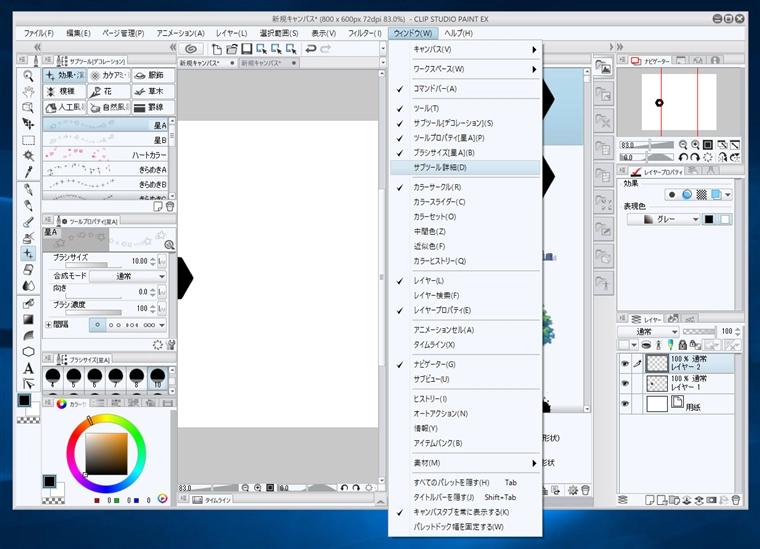Open layer blend mode 通常 dropdown
The image size is (760, 549).
point(648,331)
